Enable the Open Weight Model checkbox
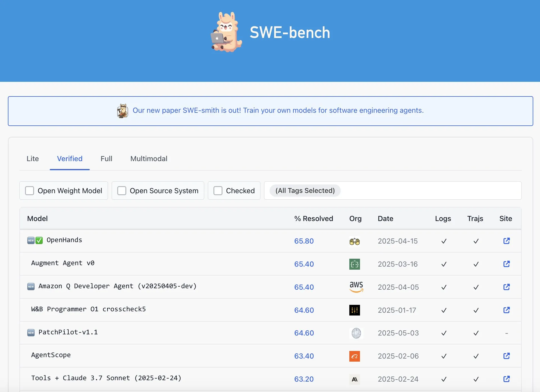 tap(30, 191)
